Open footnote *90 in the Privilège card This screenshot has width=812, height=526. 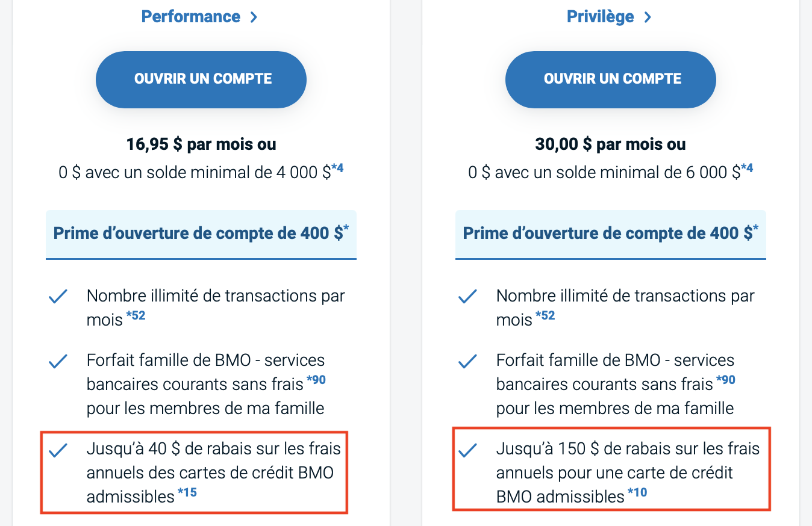click(725, 380)
